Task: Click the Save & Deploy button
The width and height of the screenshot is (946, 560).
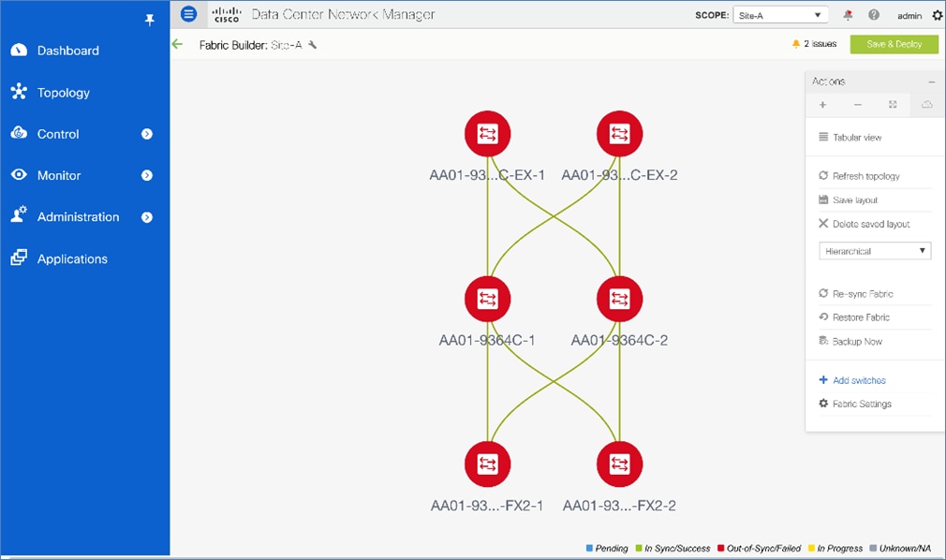Action: 894,44
